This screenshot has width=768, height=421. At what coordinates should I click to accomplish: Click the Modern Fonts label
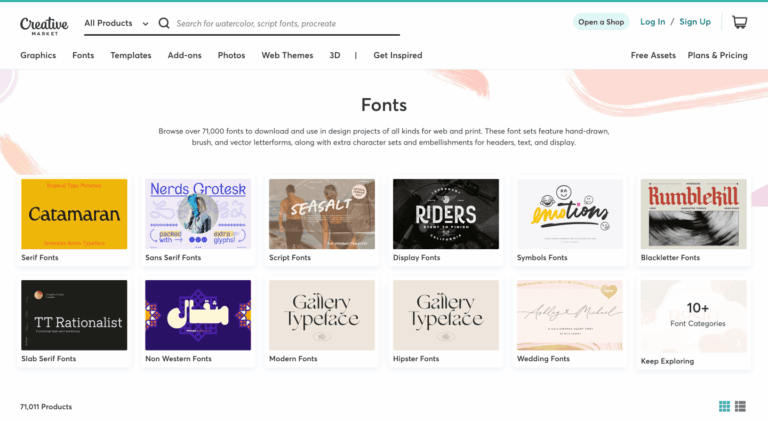click(293, 359)
